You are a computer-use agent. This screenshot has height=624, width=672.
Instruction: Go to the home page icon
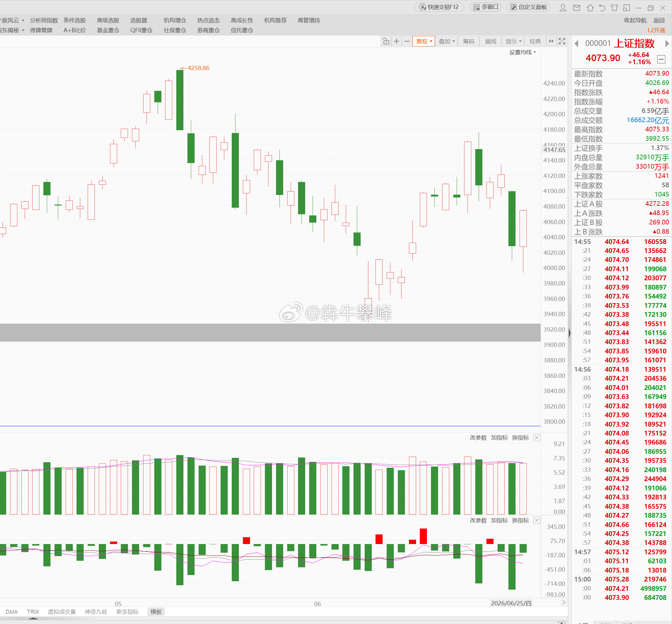(x=590, y=7)
